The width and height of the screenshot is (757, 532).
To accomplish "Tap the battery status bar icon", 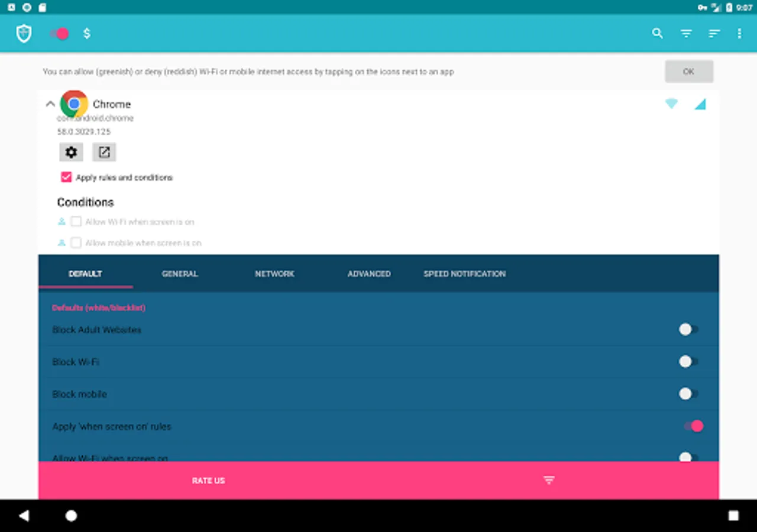I will [x=729, y=8].
